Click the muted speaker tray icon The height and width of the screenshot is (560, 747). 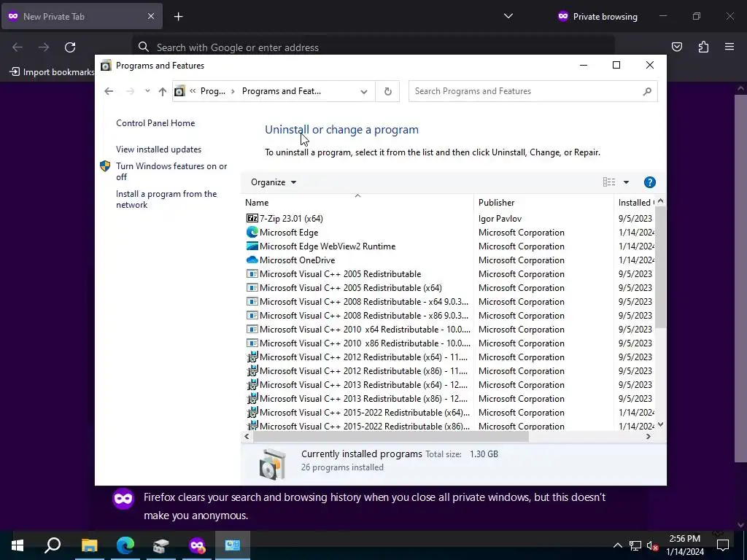(x=653, y=545)
